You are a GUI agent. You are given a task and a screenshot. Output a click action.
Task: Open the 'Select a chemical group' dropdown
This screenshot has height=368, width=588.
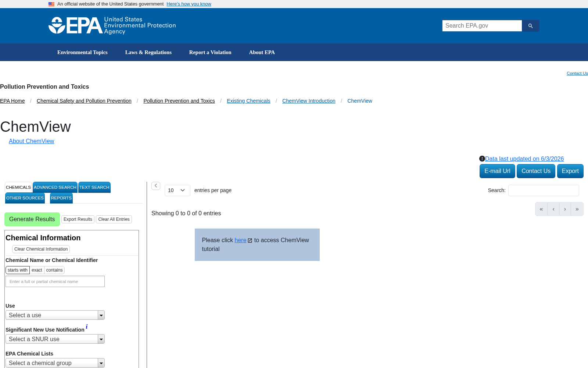click(55, 363)
